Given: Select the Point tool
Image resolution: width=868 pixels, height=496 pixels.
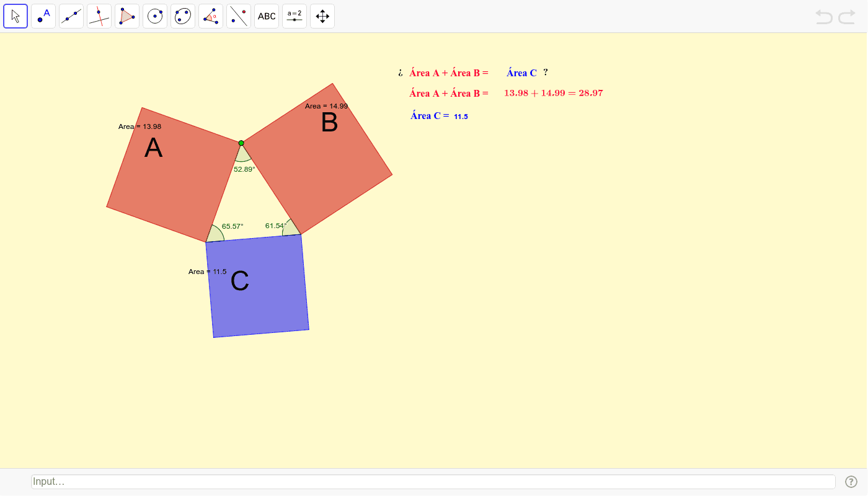Looking at the screenshot, I should 43,16.
